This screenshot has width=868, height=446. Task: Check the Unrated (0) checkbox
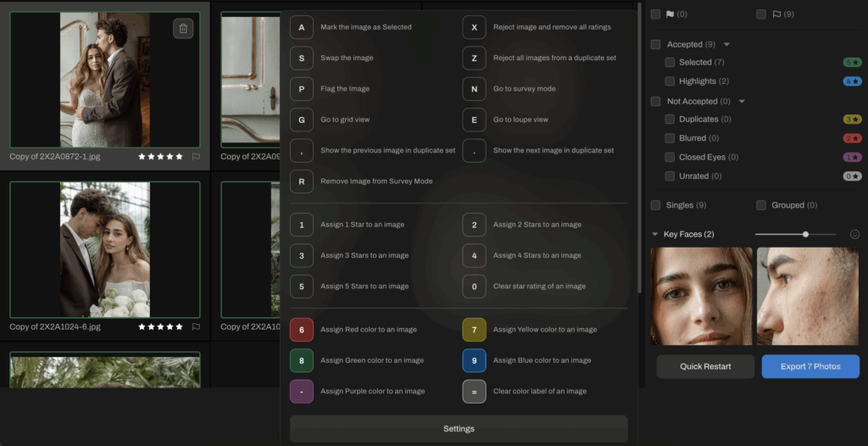[670, 176]
